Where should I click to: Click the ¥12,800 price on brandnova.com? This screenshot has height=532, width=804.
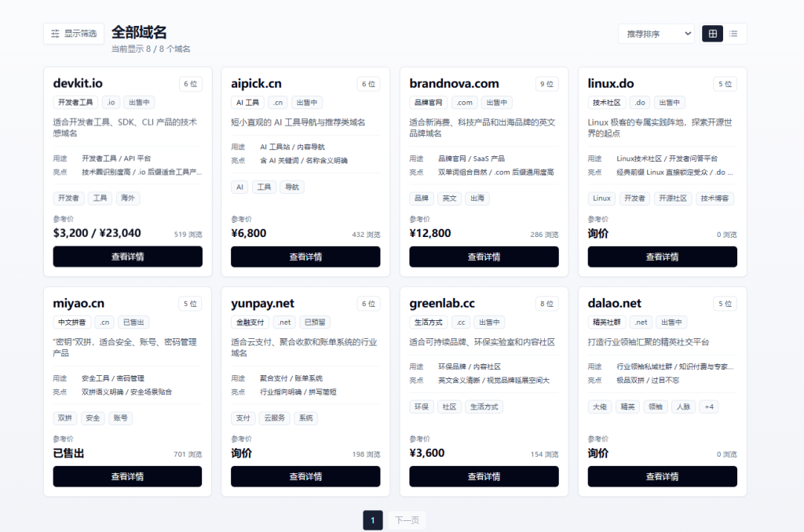(430, 233)
